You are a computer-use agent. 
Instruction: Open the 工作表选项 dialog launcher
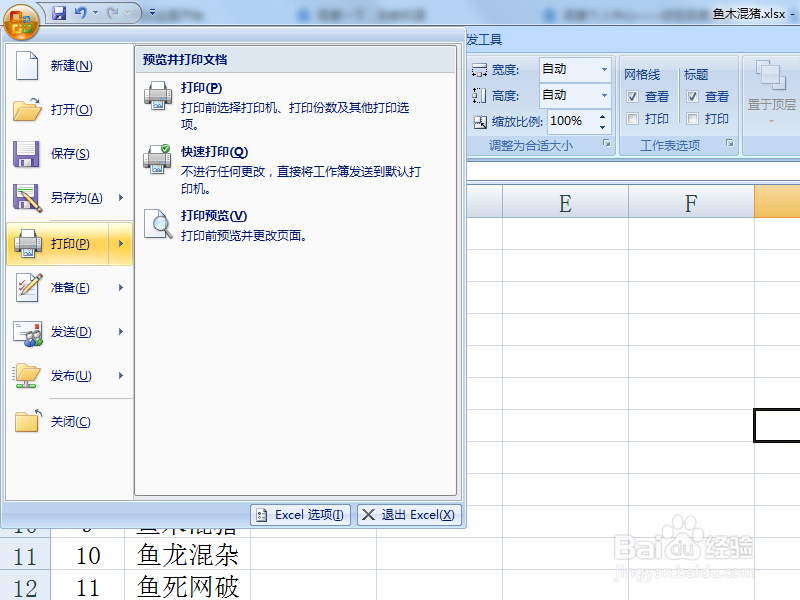coord(730,143)
